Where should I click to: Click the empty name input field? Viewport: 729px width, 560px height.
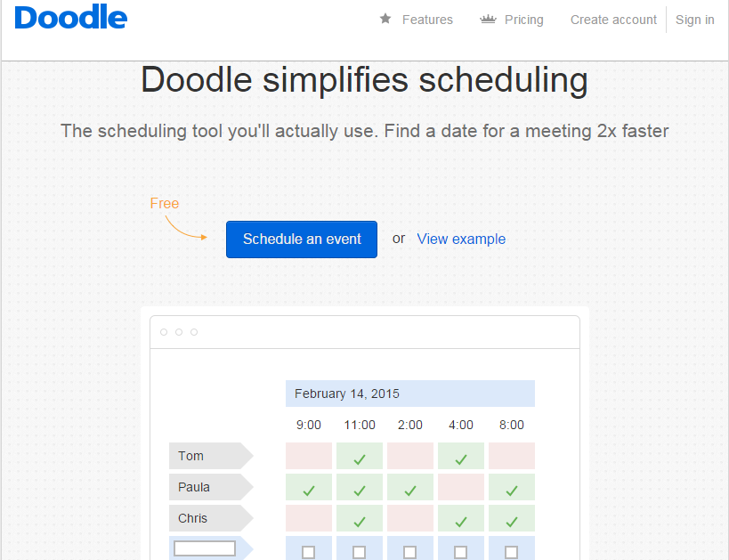click(205, 548)
